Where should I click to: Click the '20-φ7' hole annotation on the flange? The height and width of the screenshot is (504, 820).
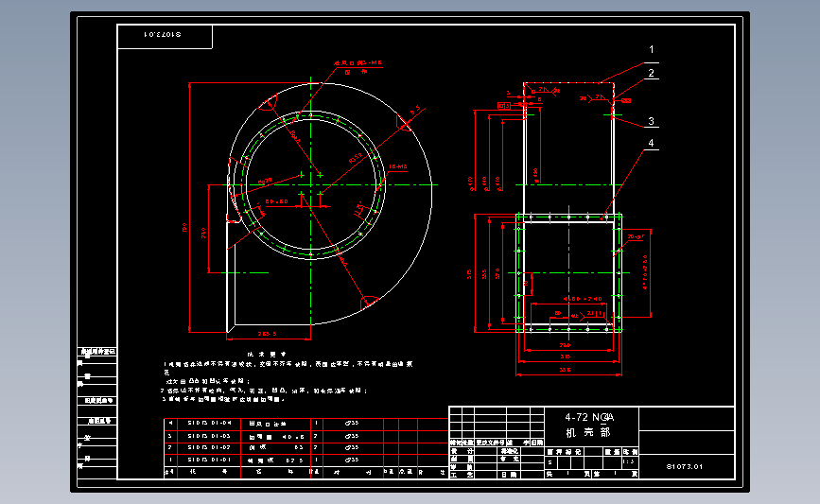(x=636, y=236)
